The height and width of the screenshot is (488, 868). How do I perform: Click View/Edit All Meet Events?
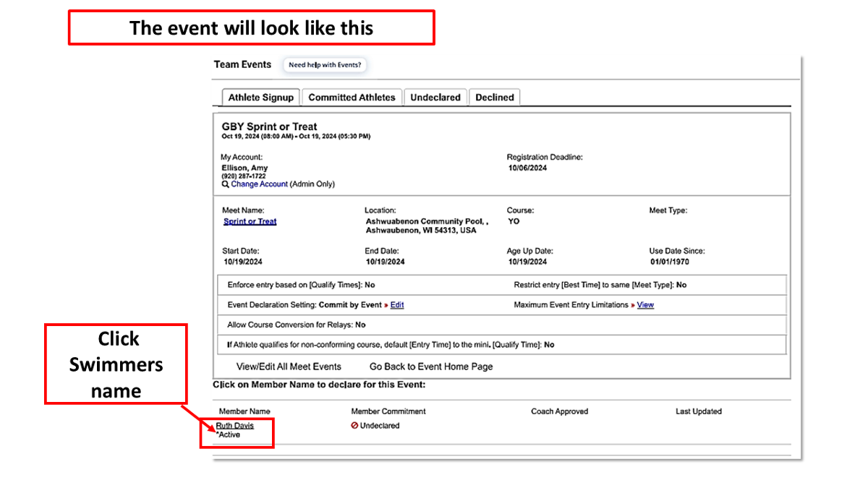pos(289,367)
